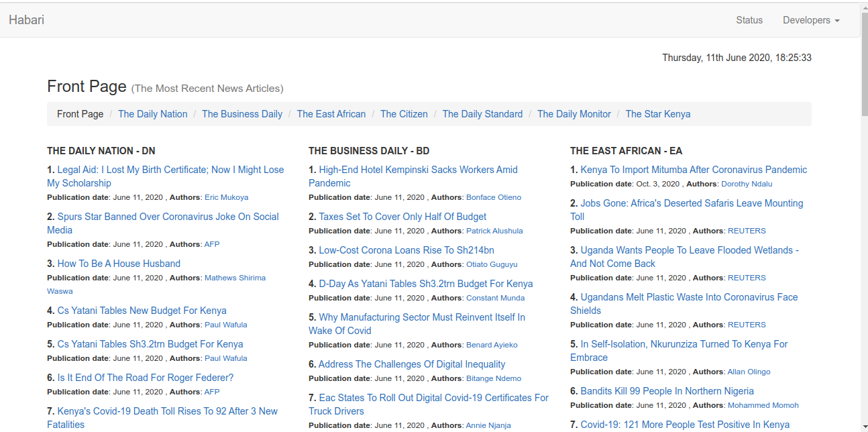This screenshot has height=432, width=868.
Task: Click the vertical page scrollbar
Action: pos(863,67)
